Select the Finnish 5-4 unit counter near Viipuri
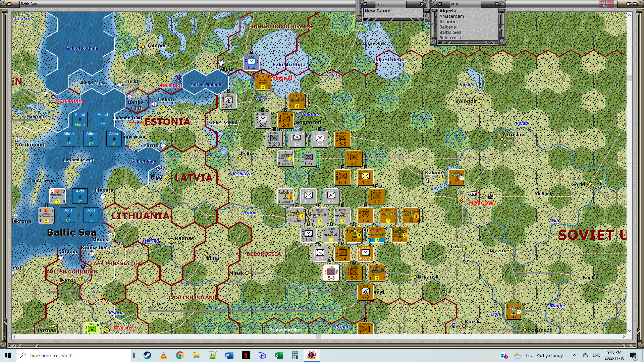The width and height of the screenshot is (644, 362). tap(251, 63)
